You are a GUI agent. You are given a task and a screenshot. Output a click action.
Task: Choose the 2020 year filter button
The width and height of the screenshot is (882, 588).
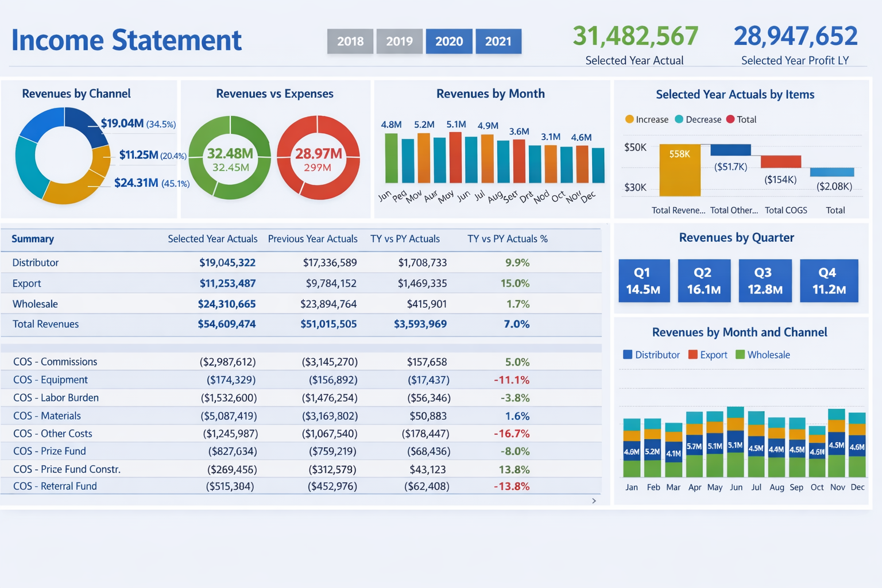point(449,41)
